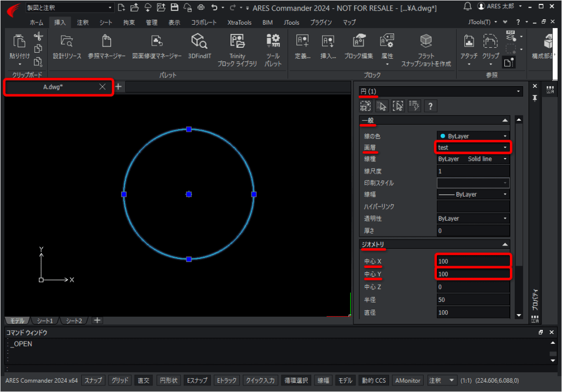
Task: Open the Annotation (注釈) scale dropdown
Action: (441, 380)
